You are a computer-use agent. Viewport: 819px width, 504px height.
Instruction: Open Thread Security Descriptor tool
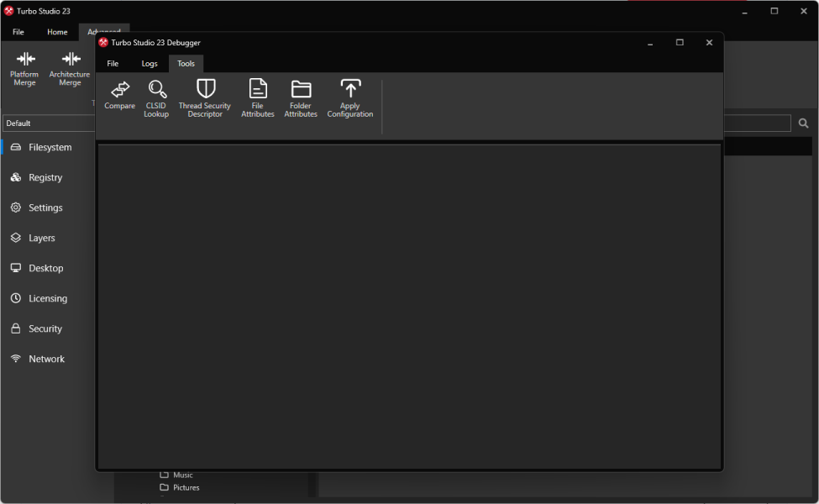click(x=205, y=99)
